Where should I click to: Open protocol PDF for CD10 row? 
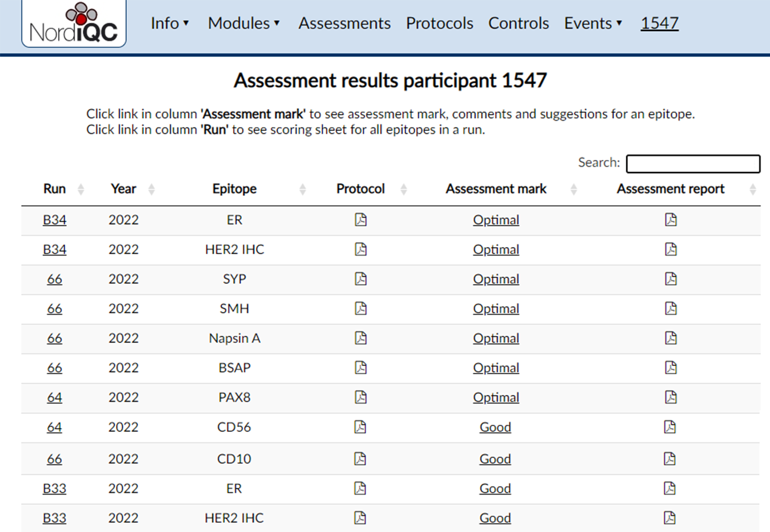click(x=360, y=459)
